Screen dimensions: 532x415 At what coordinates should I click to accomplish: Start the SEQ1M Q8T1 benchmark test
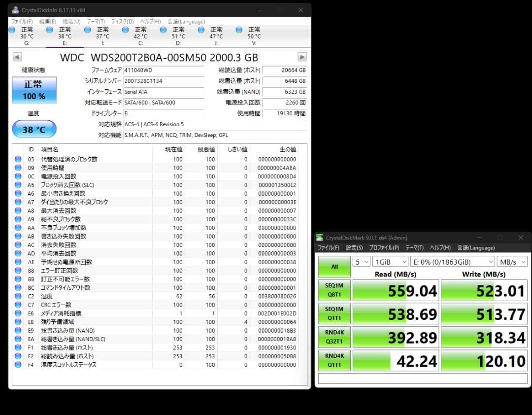tap(334, 290)
